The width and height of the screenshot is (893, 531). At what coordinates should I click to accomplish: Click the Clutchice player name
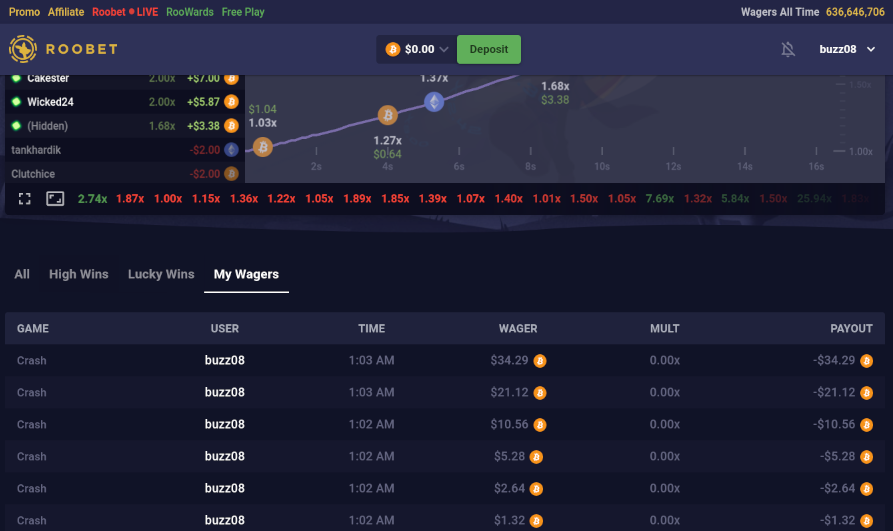tap(33, 174)
